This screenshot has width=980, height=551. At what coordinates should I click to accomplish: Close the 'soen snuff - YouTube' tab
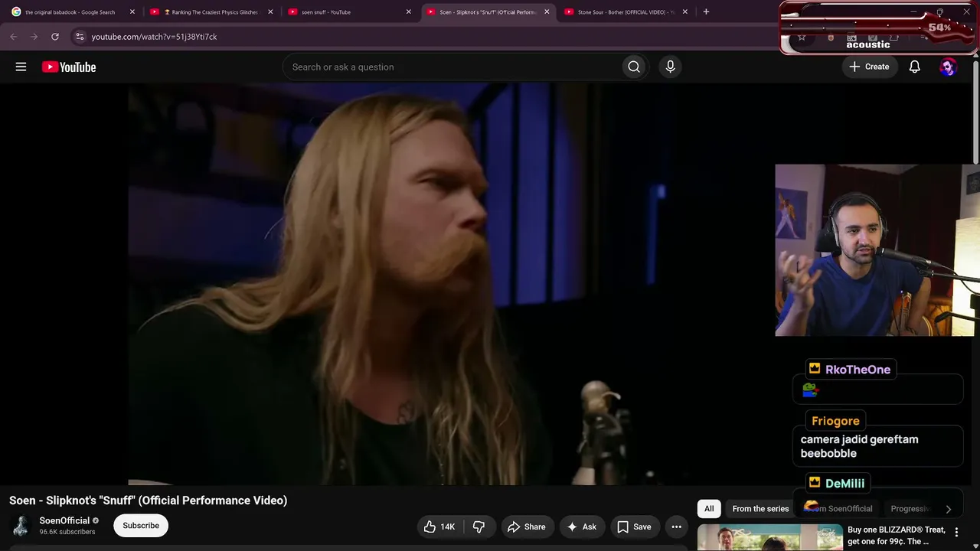[x=408, y=11]
